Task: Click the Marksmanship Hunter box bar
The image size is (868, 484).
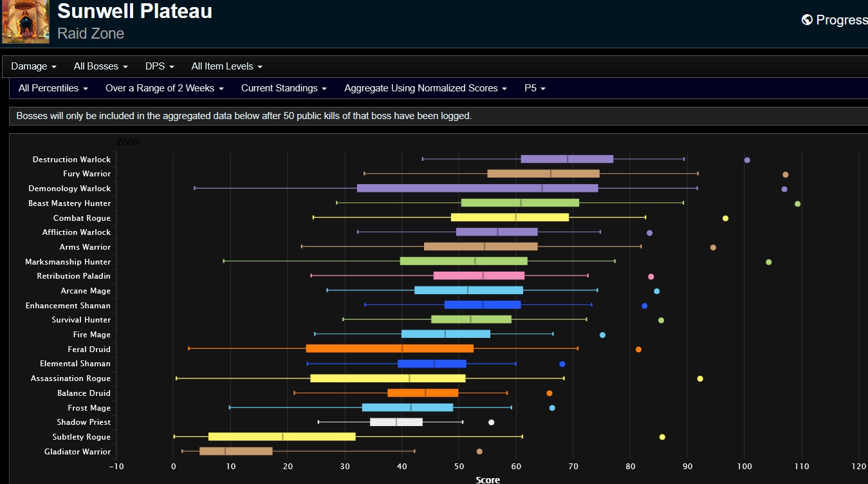Action: click(463, 261)
